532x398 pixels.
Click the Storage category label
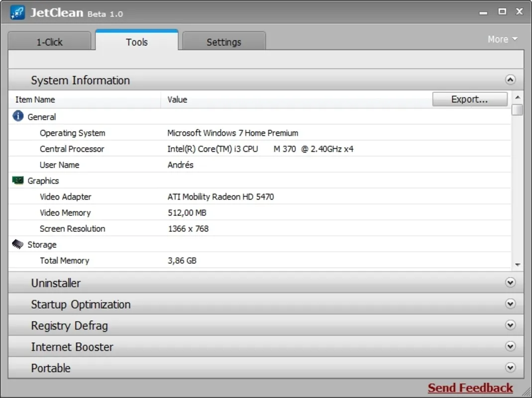42,245
